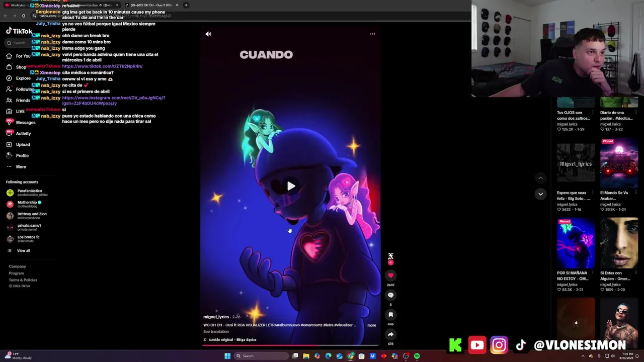Open options for 'POR SI MAÑANA' video
644x362 pixels.
593,273
